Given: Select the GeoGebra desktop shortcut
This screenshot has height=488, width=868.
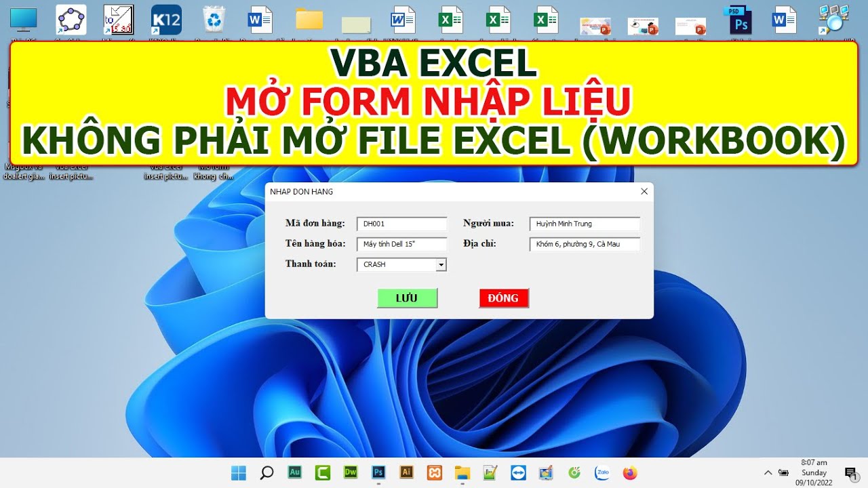Looking at the screenshot, I should tap(71, 20).
